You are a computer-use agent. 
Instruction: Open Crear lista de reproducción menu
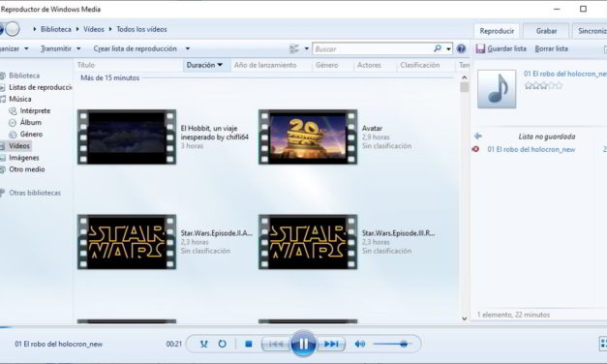135,48
